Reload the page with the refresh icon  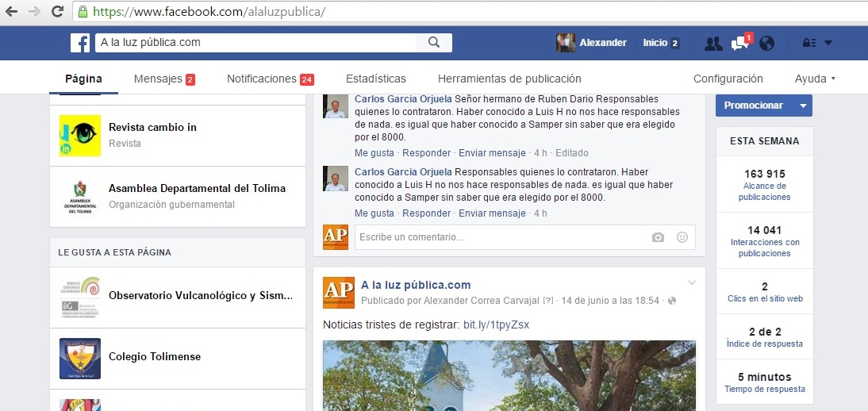pos(57,12)
